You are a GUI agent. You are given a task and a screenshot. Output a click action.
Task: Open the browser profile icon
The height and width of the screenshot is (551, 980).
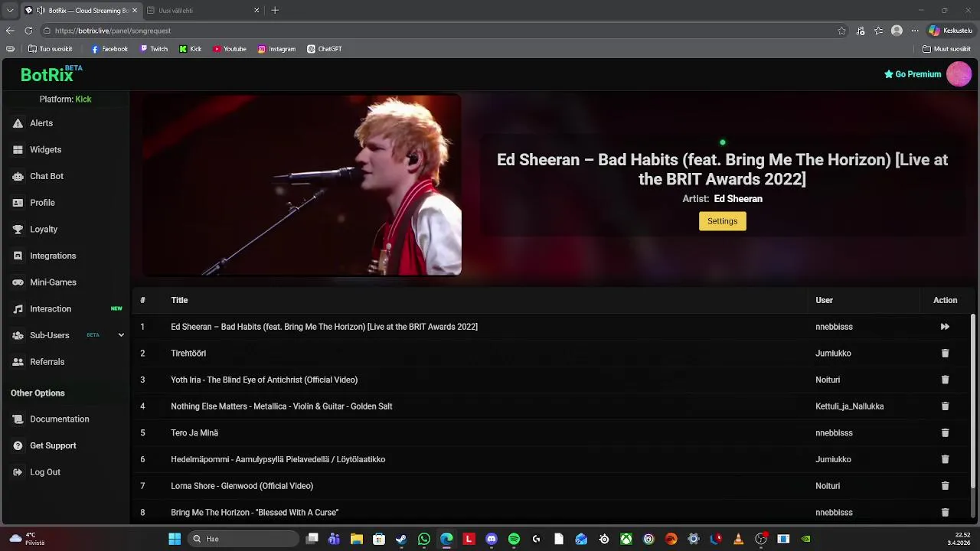click(897, 31)
